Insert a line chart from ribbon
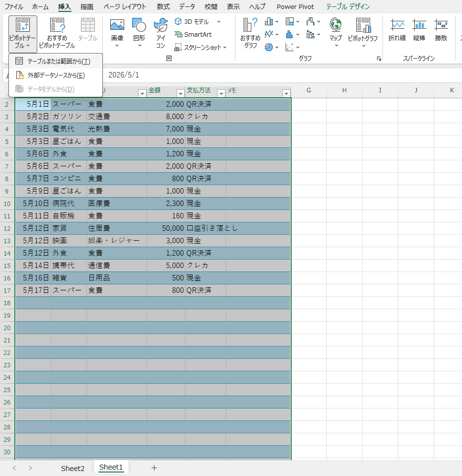 click(269, 34)
